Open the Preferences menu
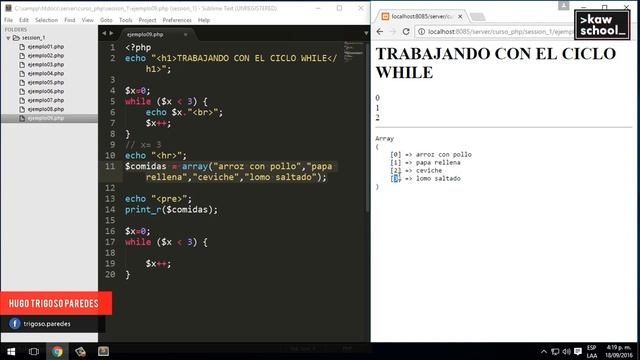Viewport: 640px width, 360px height. 177,20
